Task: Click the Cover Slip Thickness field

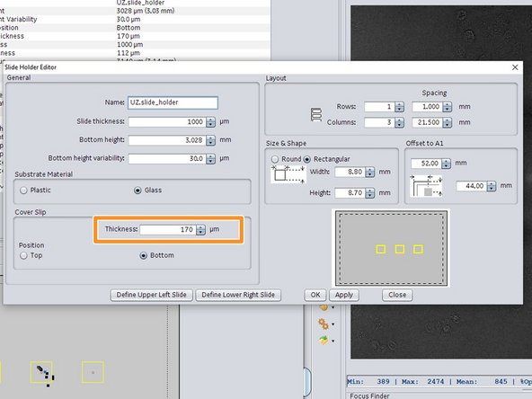Action: tap(168, 230)
